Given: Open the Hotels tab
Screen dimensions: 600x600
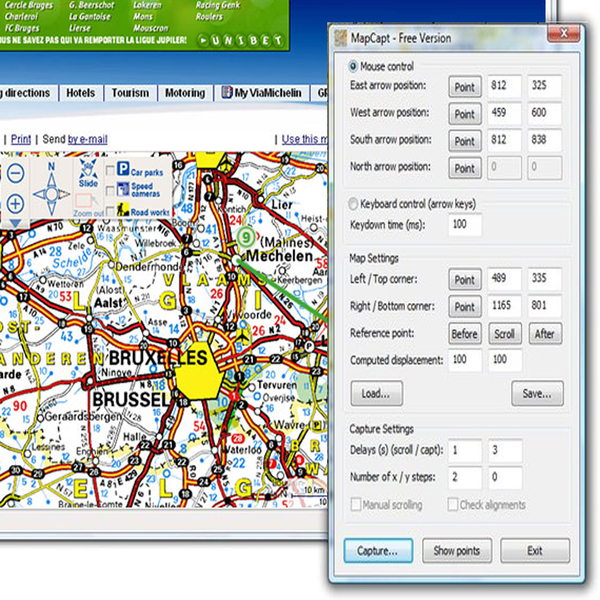Looking at the screenshot, I should pyautogui.click(x=80, y=93).
